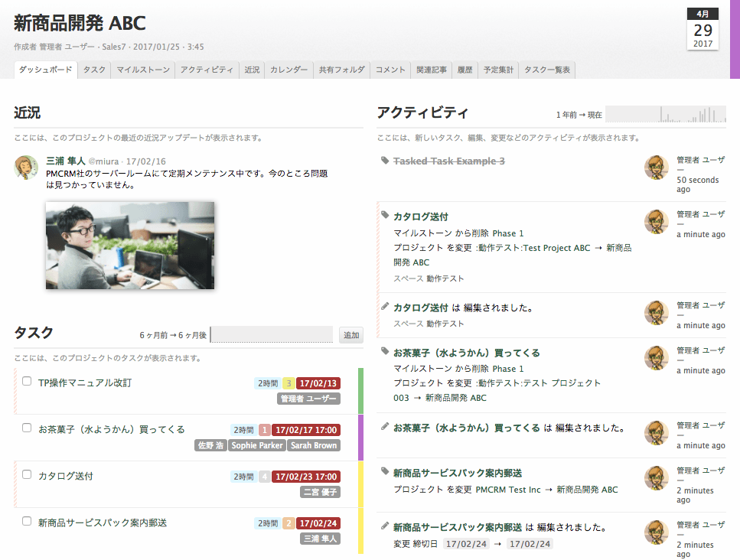The width and height of the screenshot is (740, 560).
Task: Click the Sarah Brown assignee tag
Action: click(x=313, y=445)
